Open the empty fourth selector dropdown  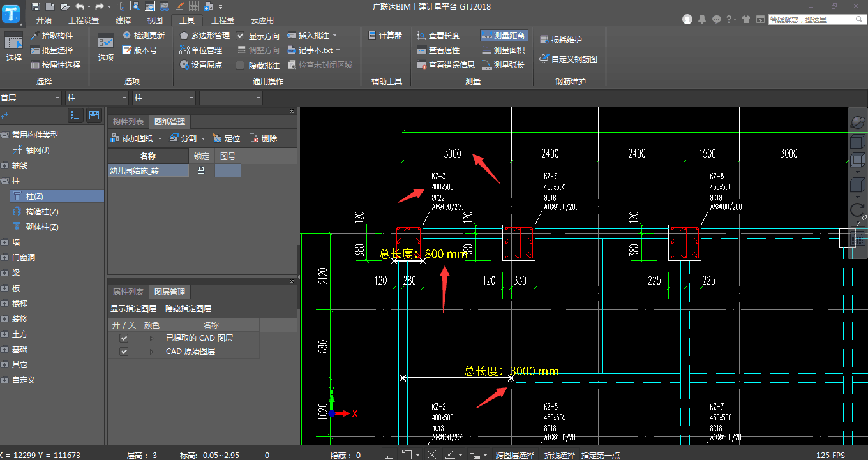coord(231,98)
